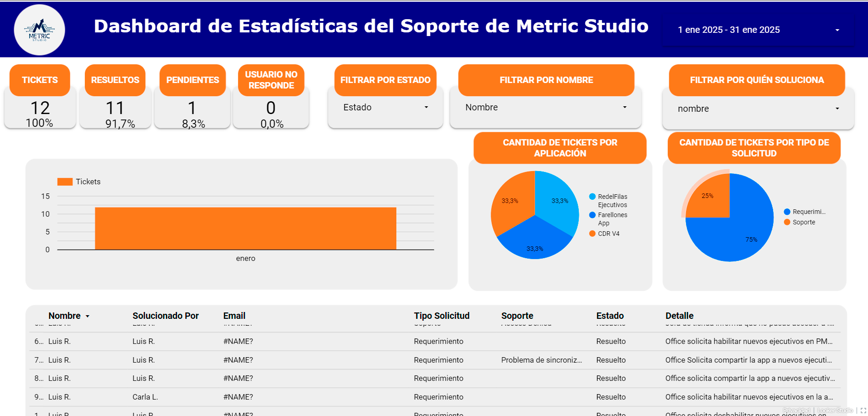This screenshot has width=868, height=416.
Task: Click the FILTRAR POR NOMBRE label
Action: pos(546,80)
